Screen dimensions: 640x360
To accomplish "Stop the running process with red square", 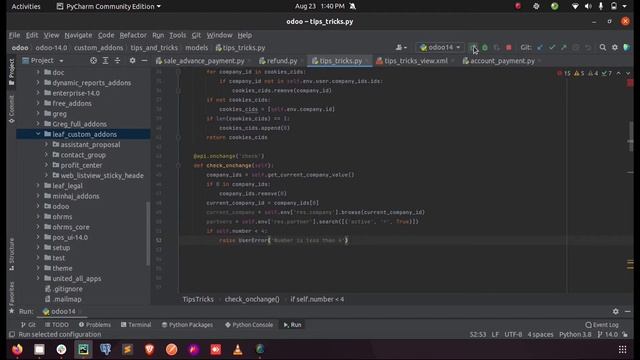I will [x=509, y=48].
